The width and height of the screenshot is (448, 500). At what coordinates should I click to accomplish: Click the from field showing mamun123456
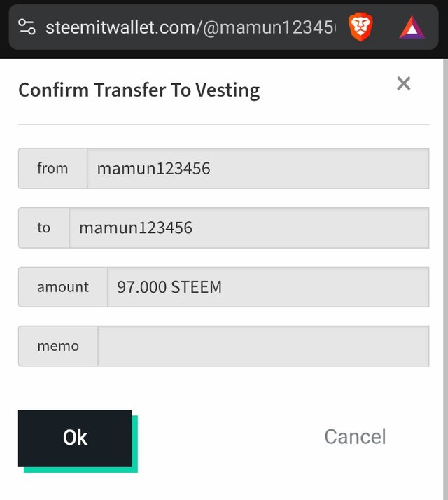click(258, 168)
